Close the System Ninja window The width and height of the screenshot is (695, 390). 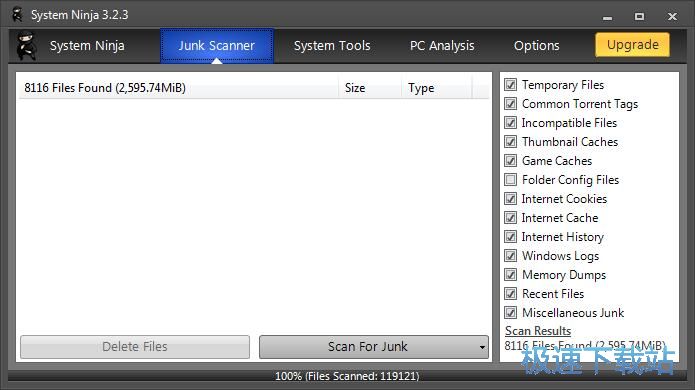672,16
